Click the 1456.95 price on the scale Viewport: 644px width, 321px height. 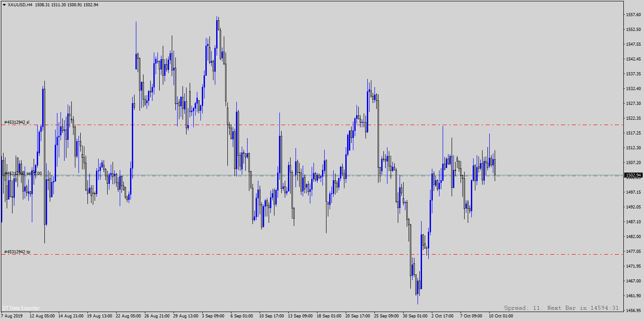pyautogui.click(x=632, y=310)
